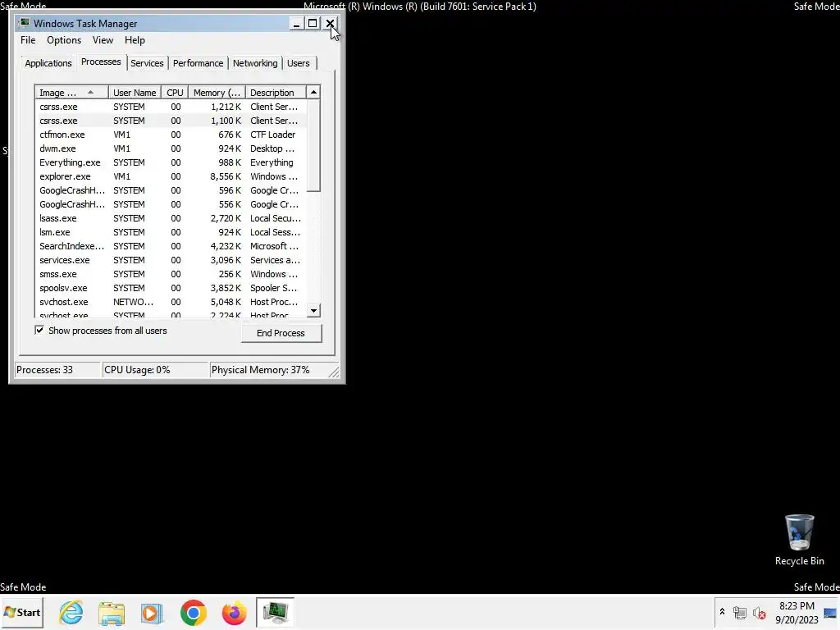Image resolution: width=840 pixels, height=630 pixels.
Task: Sort by CPU column header
Action: (x=175, y=92)
